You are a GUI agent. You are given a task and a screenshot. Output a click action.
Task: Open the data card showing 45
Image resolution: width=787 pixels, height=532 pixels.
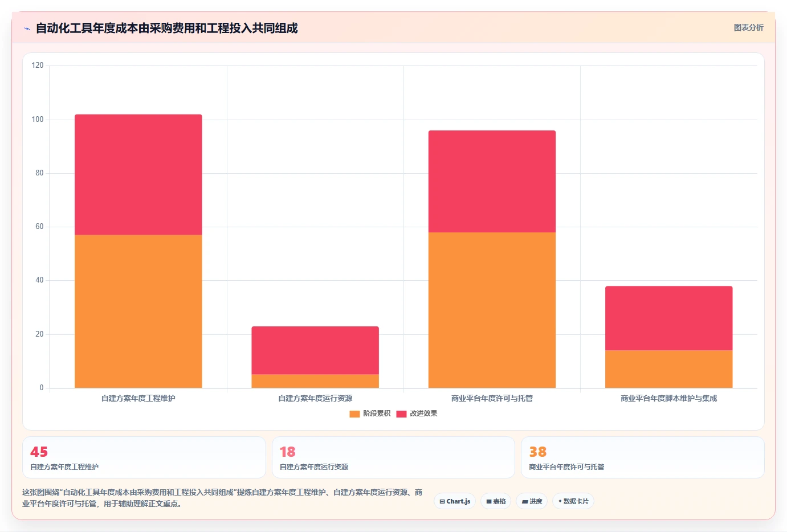[144, 457]
